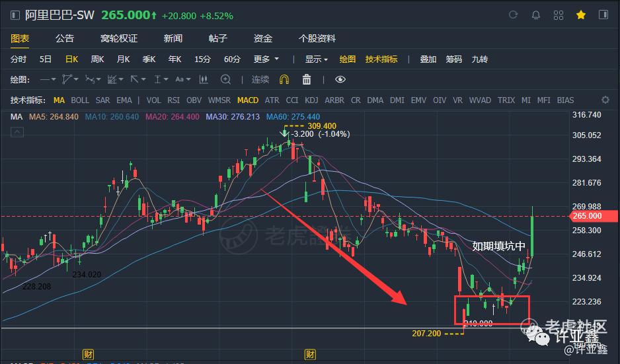Enable the WMSR indicator
The width and height of the screenshot is (620, 364).
[219, 100]
